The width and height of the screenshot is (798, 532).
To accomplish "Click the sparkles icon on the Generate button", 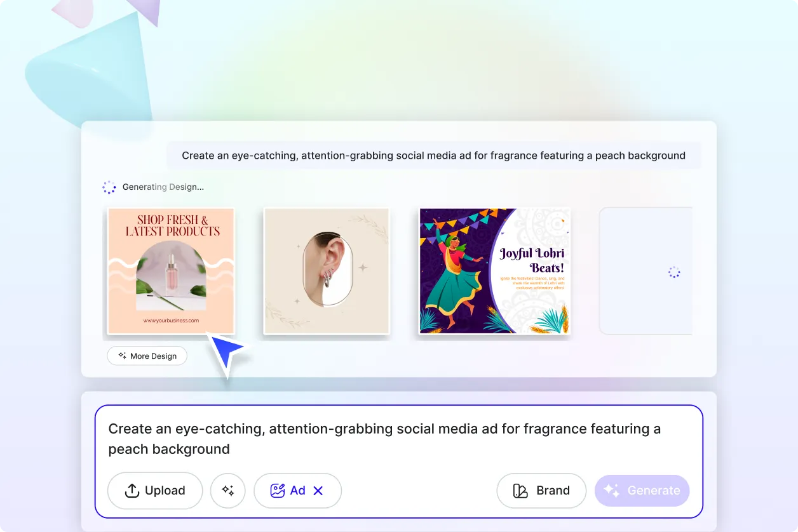I will click(x=612, y=490).
